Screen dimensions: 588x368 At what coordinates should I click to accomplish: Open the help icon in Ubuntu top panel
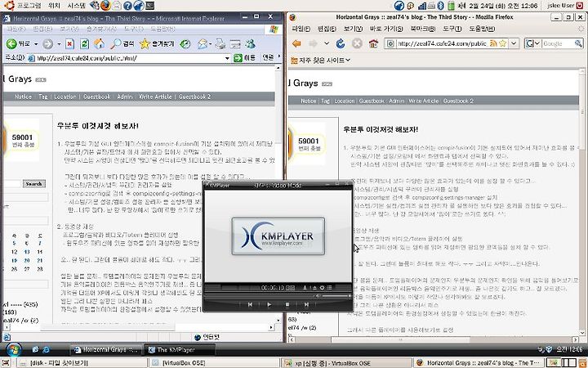coord(127,5)
